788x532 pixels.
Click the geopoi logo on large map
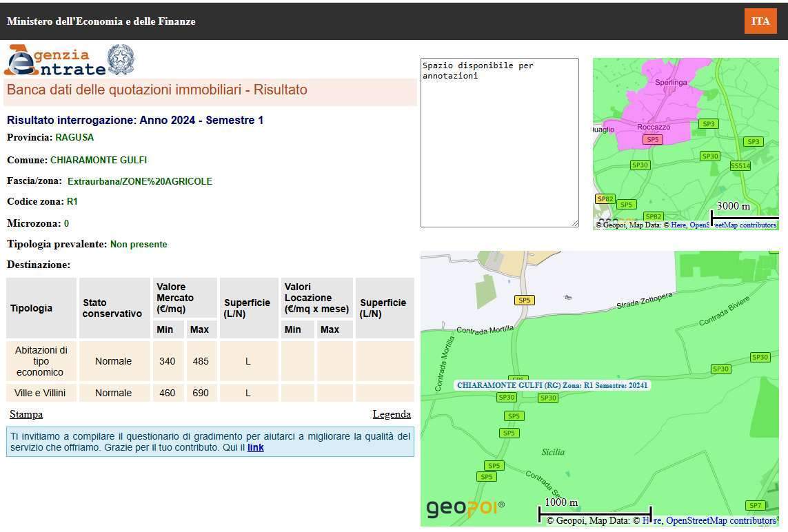(x=465, y=509)
